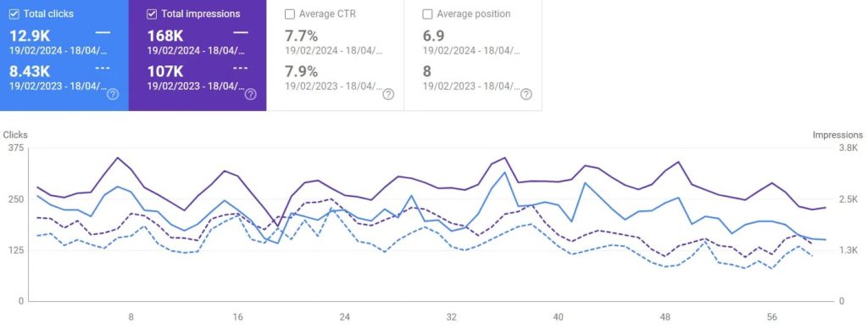This screenshot has width=868, height=330.
Task: Click the 3.8K impressions axis label
Action: 849,148
